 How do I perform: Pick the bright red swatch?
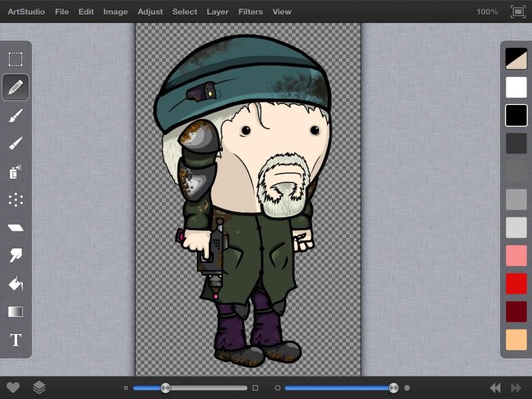click(516, 284)
